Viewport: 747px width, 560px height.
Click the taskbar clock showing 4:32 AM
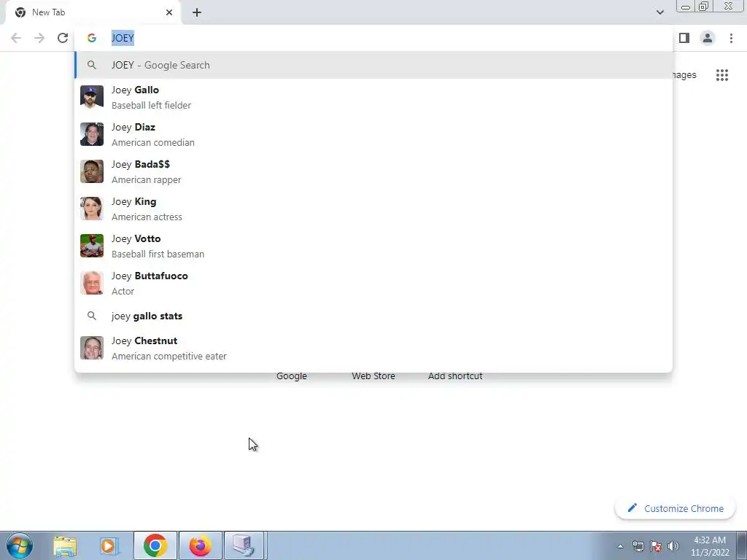tap(710, 546)
